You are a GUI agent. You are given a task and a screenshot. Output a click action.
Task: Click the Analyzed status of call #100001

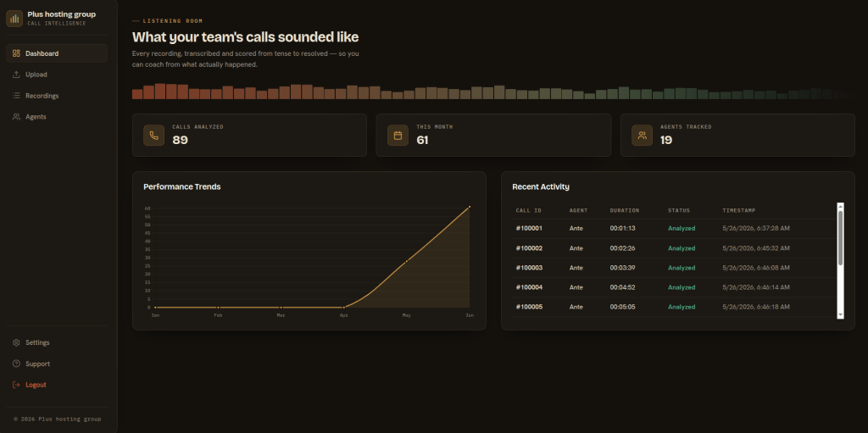coord(682,228)
